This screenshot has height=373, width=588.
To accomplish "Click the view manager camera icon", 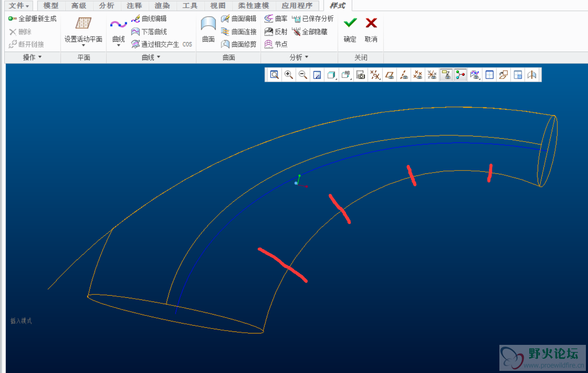I will coord(360,75).
